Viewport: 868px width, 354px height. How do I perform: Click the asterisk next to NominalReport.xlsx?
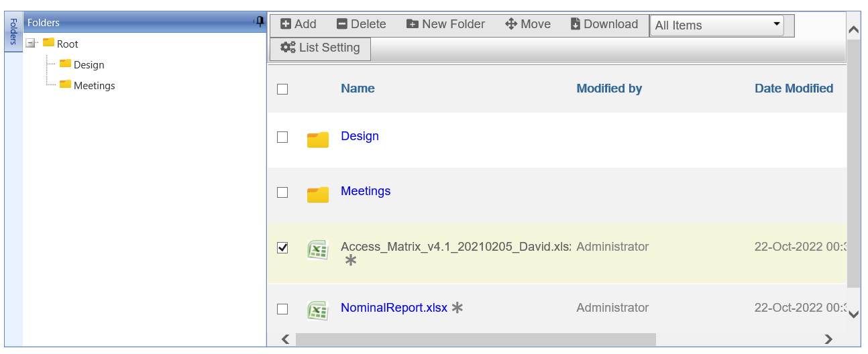tap(457, 308)
